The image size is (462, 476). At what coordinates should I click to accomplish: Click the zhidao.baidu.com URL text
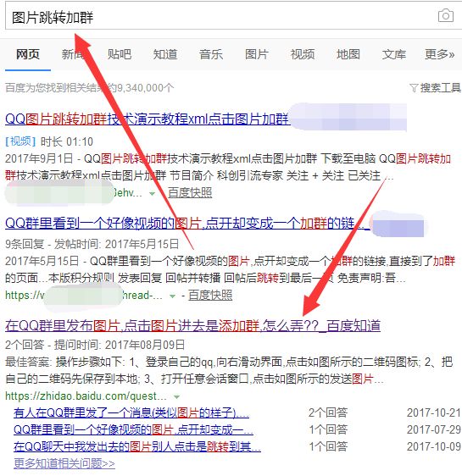pos(86,396)
